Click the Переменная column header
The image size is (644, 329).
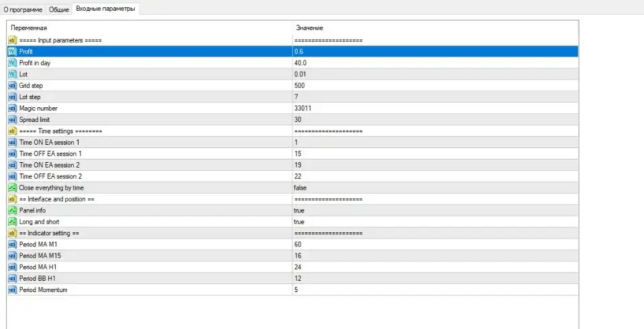click(x=29, y=27)
